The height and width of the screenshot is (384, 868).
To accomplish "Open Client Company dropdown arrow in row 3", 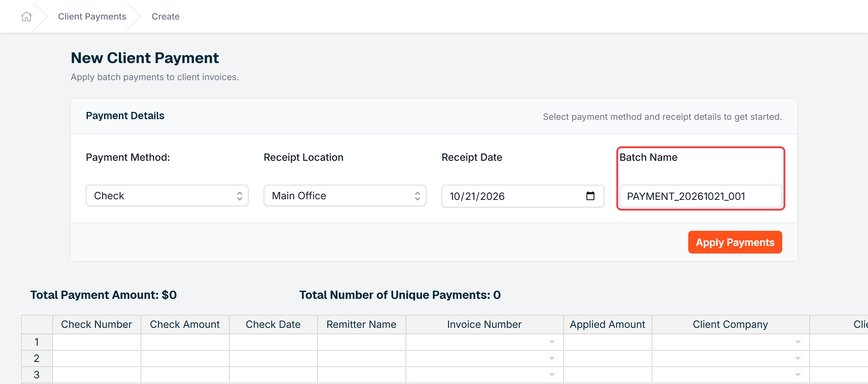I will 798,375.
